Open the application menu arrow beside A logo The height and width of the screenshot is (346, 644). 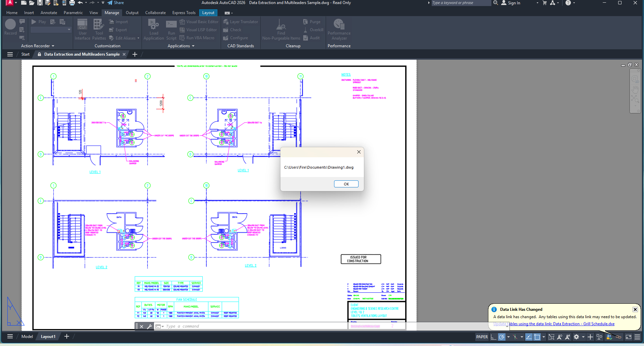16,3
